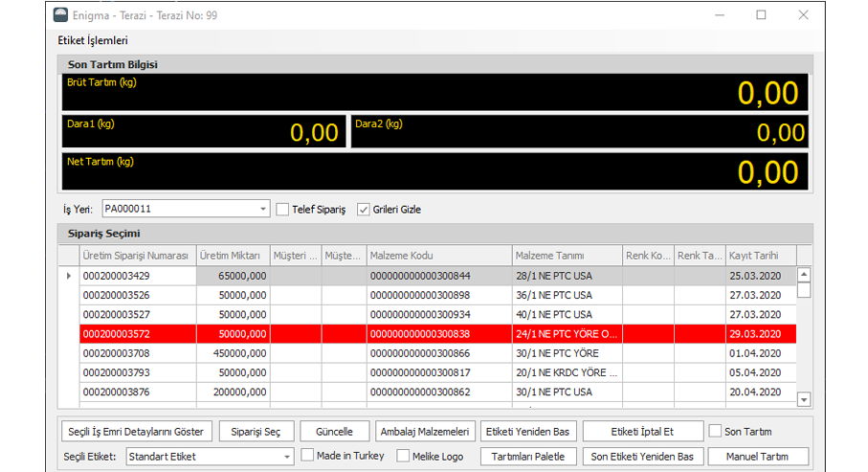The height and width of the screenshot is (472, 868).
Task: Toggle the Melike Logo checkbox
Action: [x=403, y=457]
